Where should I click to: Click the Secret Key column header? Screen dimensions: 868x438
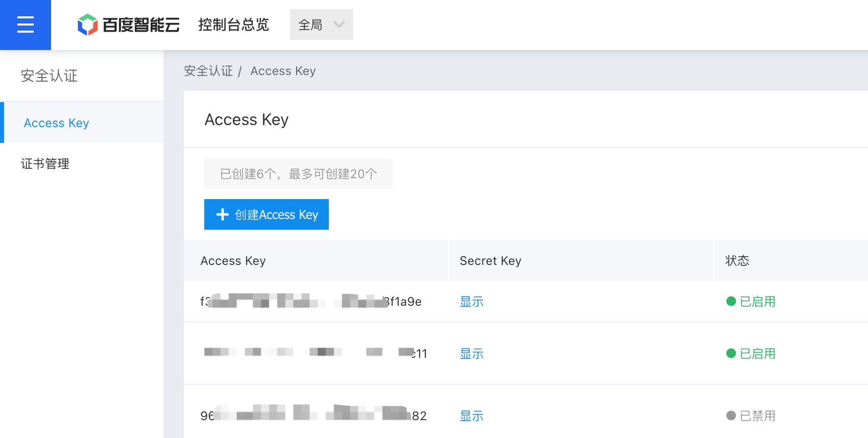coord(490,261)
